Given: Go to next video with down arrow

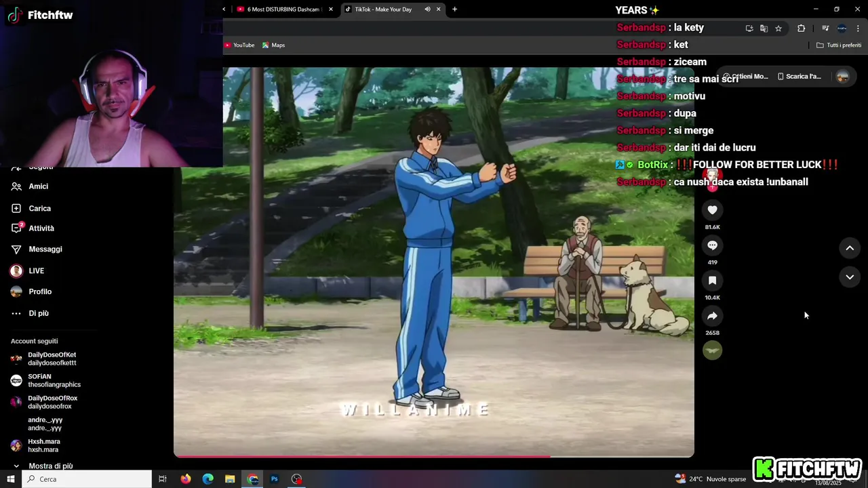Looking at the screenshot, I should pos(850,277).
